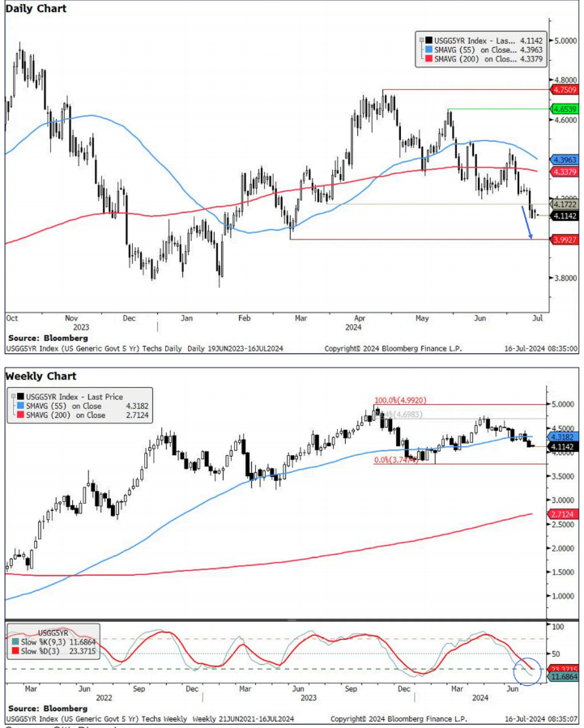This screenshot has width=584, height=728.
Task: Select 'USGG5YR Index - Las...' in Daily legend
Action: tap(475, 40)
